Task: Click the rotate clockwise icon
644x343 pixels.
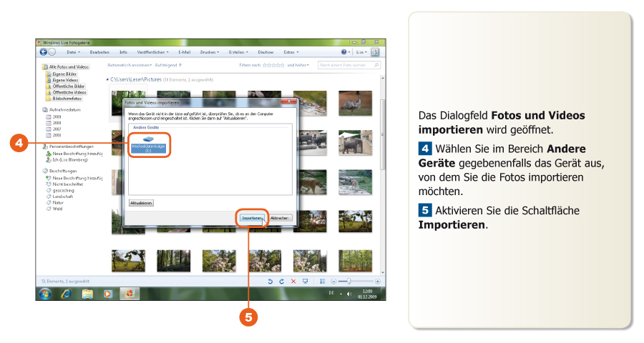Action: [282, 282]
